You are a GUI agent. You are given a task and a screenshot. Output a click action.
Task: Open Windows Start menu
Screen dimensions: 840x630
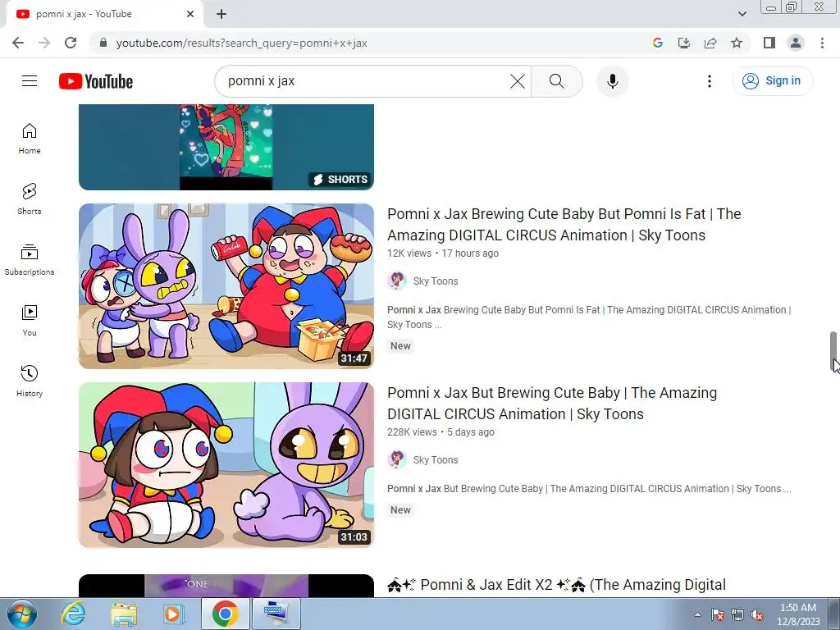coord(22,614)
